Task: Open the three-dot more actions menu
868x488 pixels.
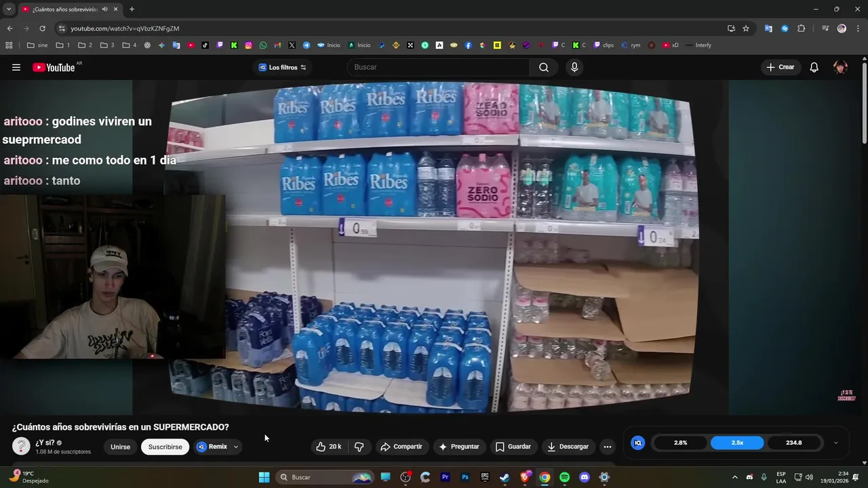Action: tap(608, 447)
